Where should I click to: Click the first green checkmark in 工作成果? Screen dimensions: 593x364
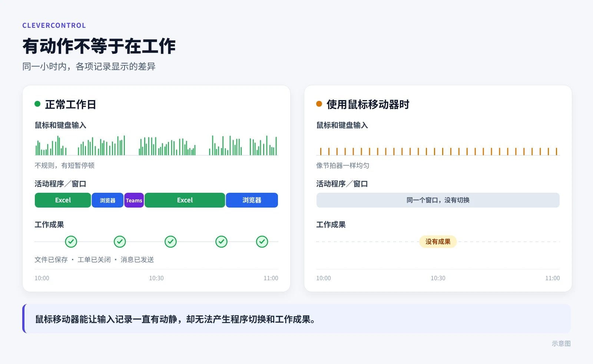pyautogui.click(x=71, y=242)
